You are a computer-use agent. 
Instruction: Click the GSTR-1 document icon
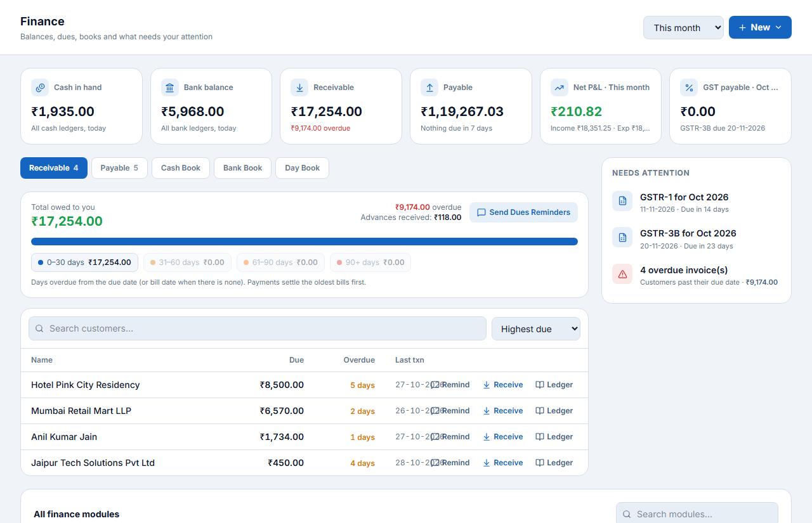click(622, 201)
